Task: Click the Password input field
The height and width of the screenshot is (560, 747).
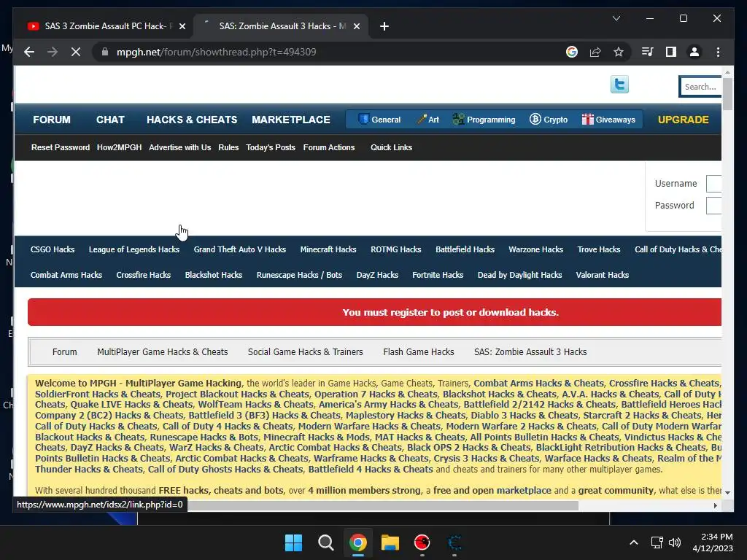Action: [713, 205]
